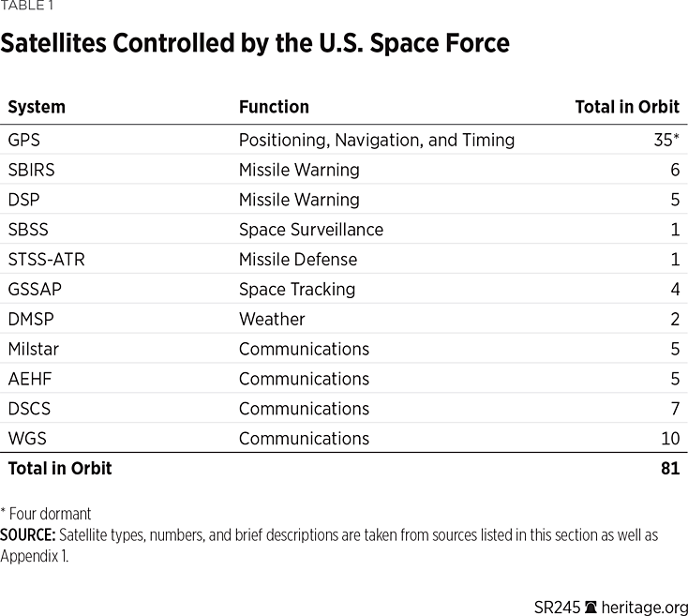Click the "Satellites Controlled by the U.S. Space Force" title
This screenshot has height=616, width=688.
[x=255, y=43]
